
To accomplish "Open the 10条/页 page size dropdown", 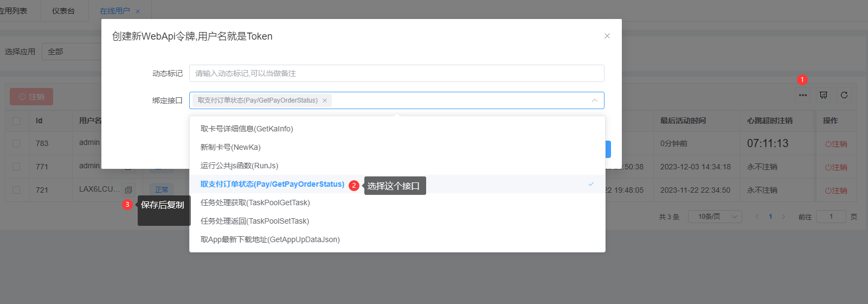I will [x=715, y=217].
